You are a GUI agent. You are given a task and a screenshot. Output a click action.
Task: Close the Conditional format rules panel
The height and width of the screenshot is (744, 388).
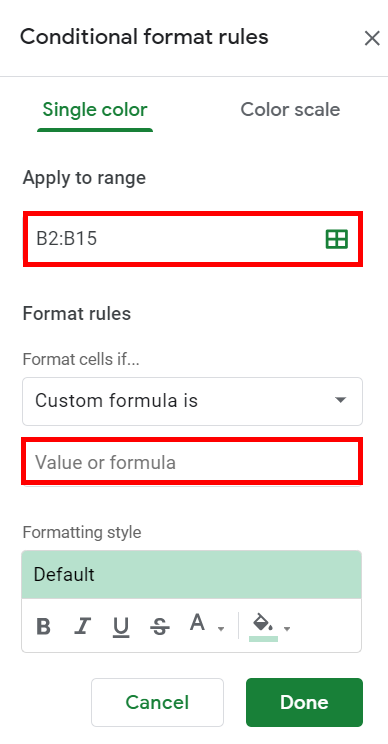click(372, 38)
